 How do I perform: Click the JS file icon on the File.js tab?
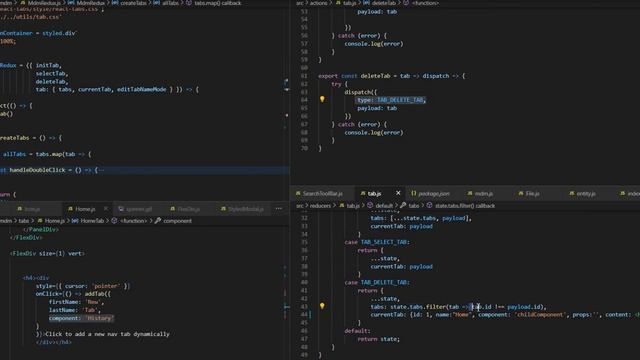pyautogui.click(x=521, y=193)
